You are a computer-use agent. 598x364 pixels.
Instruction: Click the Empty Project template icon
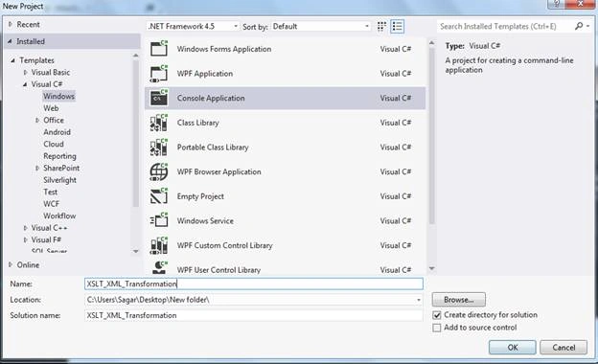click(x=159, y=196)
